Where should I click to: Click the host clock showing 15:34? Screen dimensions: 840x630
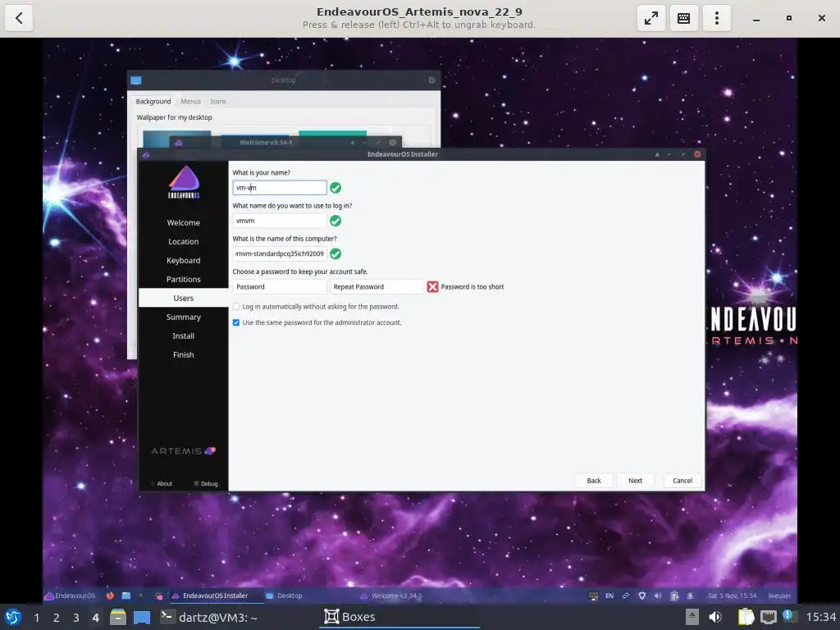[820, 617]
